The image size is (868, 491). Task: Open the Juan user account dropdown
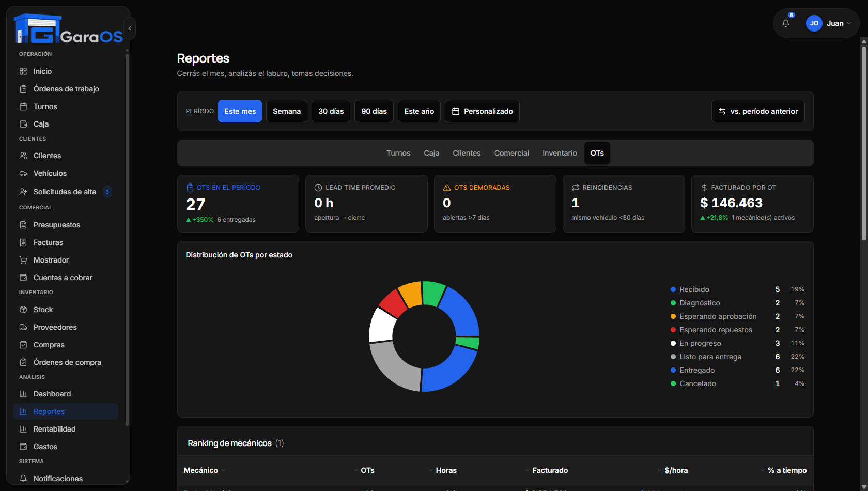828,23
